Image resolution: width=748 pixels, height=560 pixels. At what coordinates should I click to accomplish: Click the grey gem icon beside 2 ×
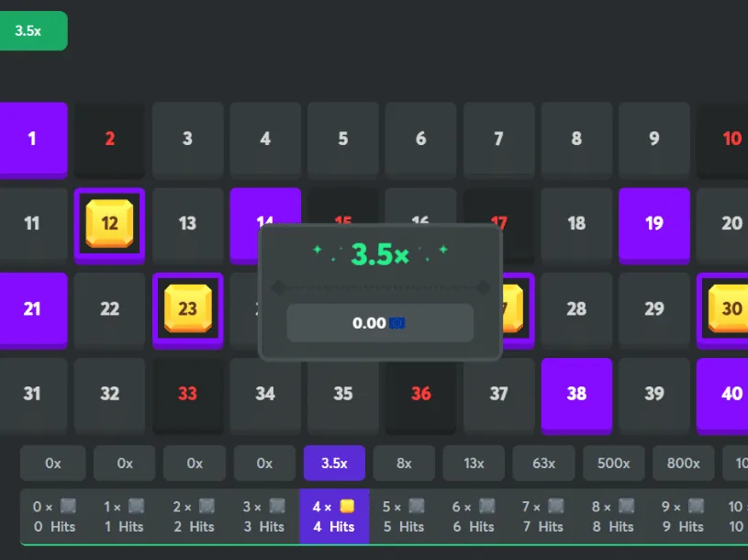pos(207,506)
